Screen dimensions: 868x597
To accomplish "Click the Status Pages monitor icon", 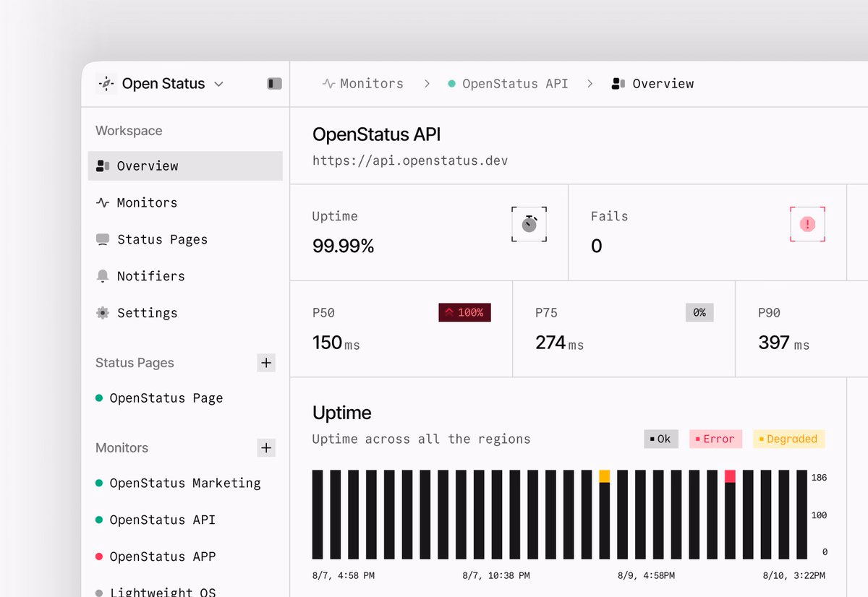I will (103, 239).
